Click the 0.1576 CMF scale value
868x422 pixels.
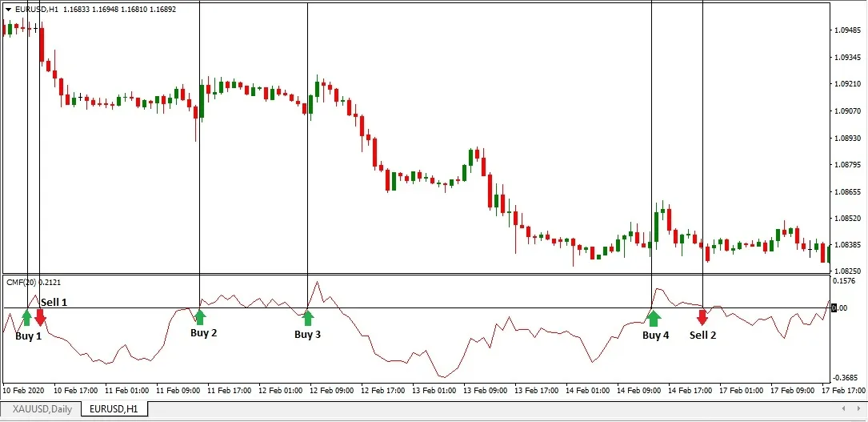click(x=844, y=281)
